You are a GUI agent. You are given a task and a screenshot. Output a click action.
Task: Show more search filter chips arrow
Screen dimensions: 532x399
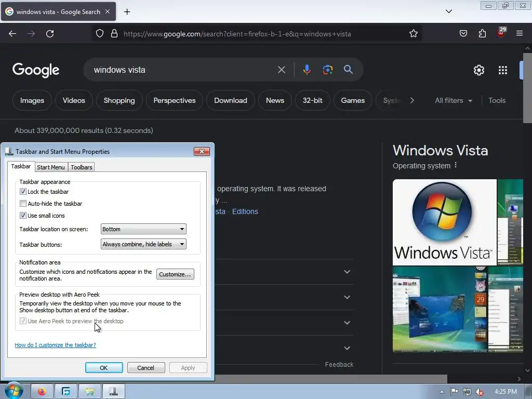412,100
